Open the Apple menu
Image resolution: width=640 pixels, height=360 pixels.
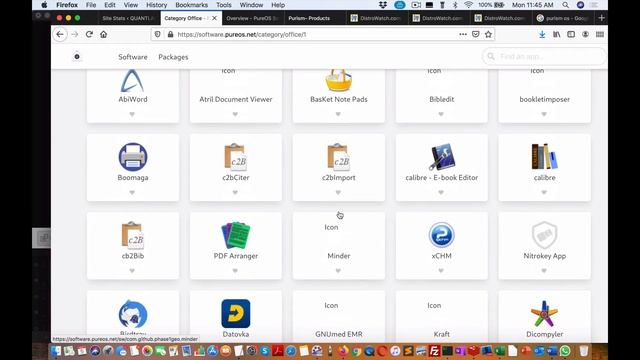[x=44, y=5]
